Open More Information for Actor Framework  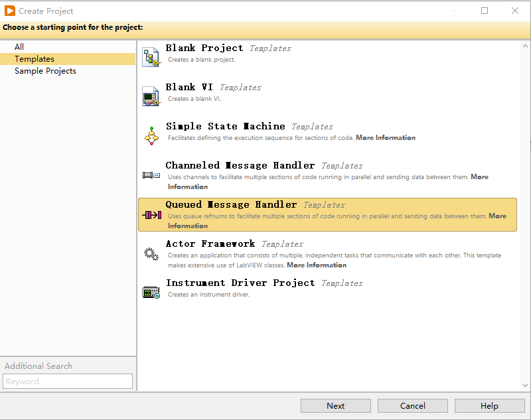tap(317, 265)
